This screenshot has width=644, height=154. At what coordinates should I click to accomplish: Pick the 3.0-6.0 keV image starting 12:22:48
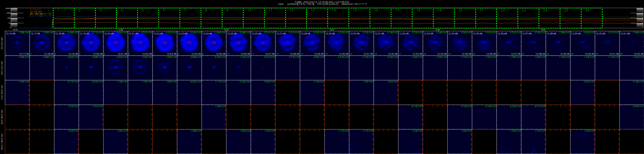tap(165, 43)
